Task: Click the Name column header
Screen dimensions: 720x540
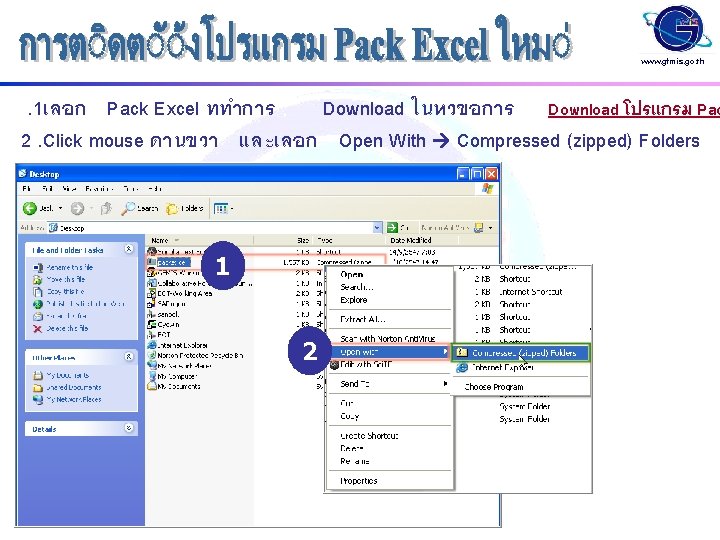Action: (x=200, y=240)
